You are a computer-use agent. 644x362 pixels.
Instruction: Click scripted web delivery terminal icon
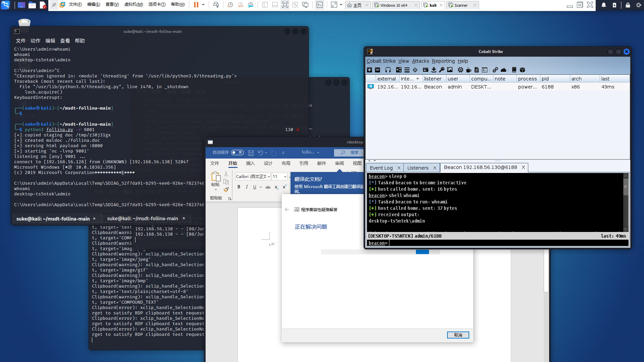tap(485, 70)
